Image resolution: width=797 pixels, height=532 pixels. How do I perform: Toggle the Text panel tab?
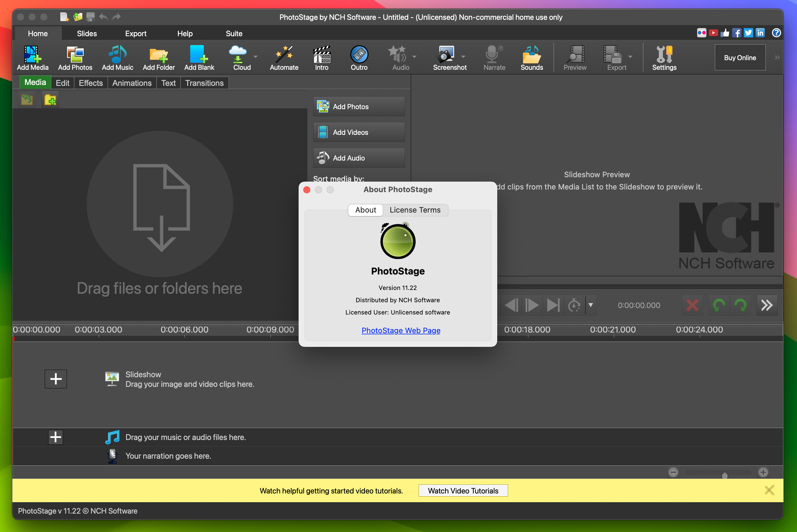(167, 83)
